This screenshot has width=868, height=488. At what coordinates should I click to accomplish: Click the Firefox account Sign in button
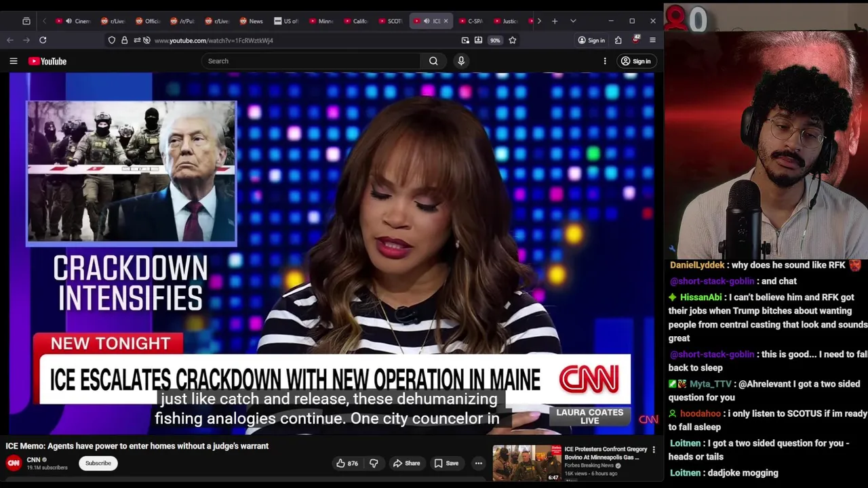tap(591, 40)
